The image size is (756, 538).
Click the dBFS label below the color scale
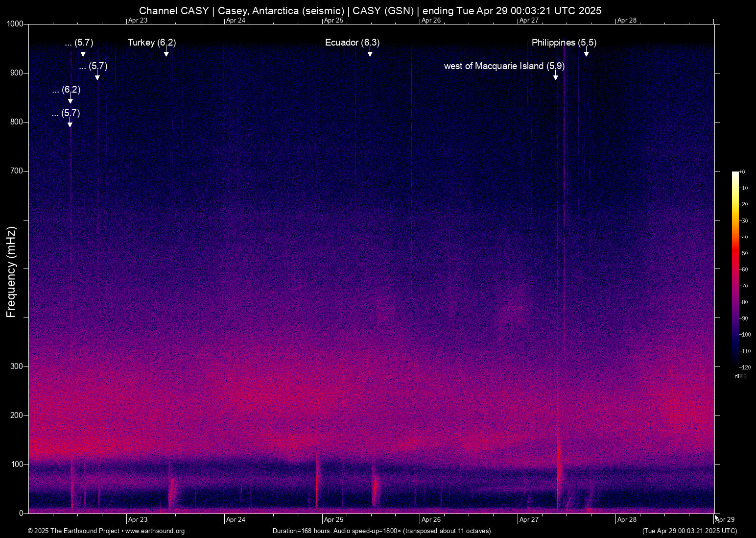pos(740,376)
